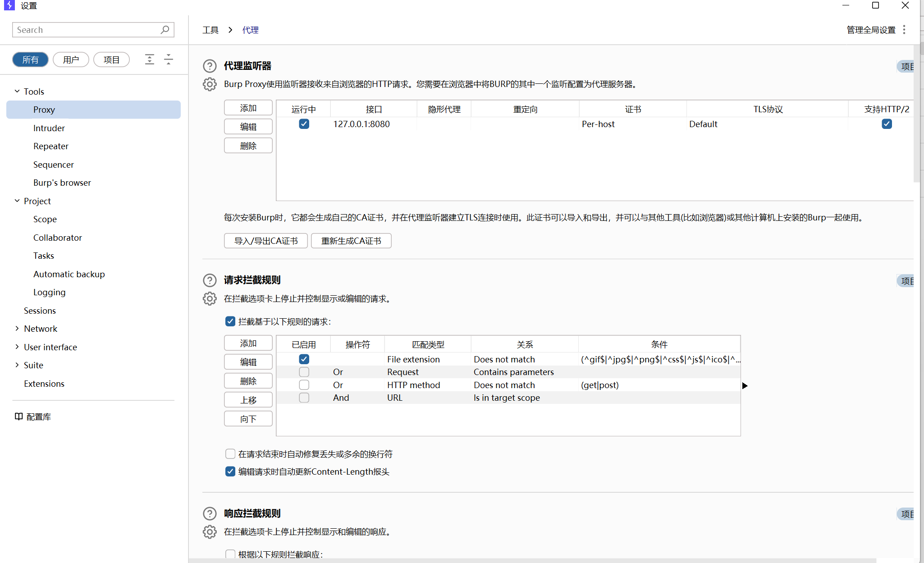Open Intruder settings in sidebar
924x563 pixels.
coord(49,128)
